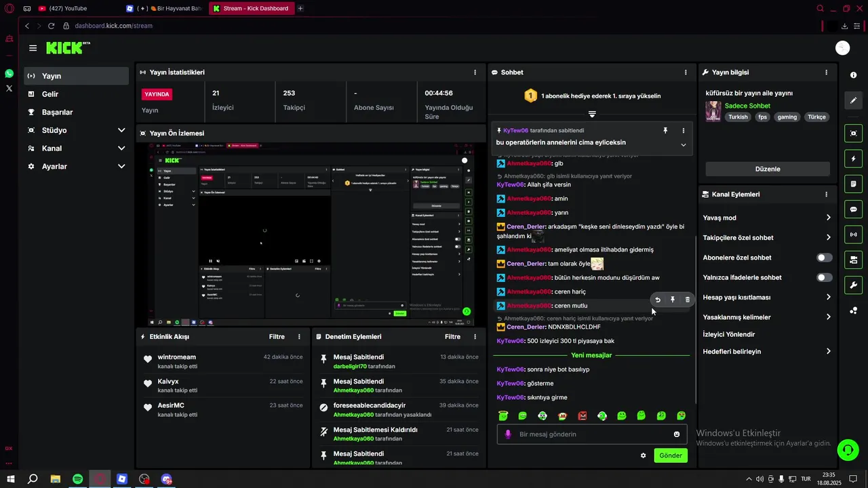Open Etkinlik Akışı three-dot menu
868x488 pixels.
point(299,336)
